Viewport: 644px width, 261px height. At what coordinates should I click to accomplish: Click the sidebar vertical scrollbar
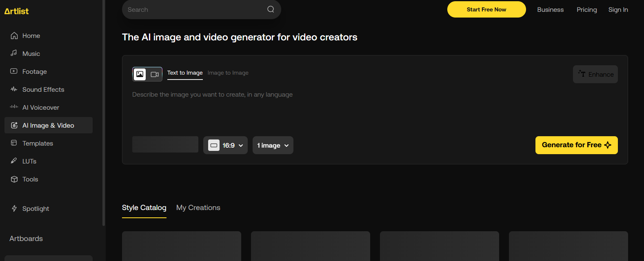pos(104,112)
